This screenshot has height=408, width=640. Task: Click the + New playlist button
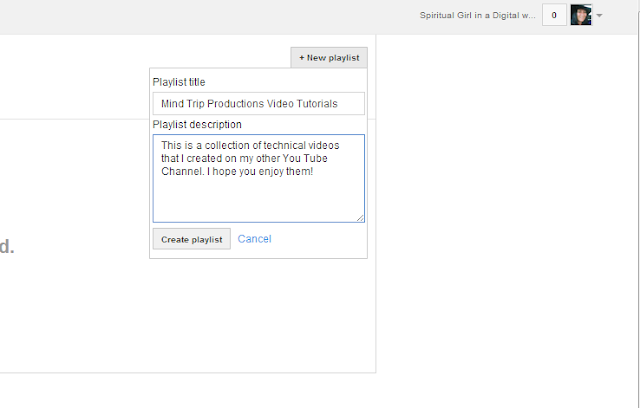pyautogui.click(x=329, y=58)
